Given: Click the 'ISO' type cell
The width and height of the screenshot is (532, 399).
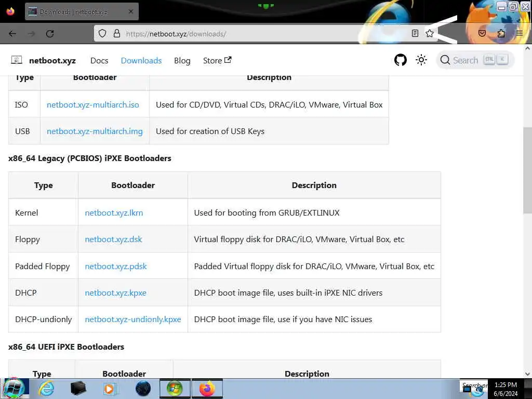Looking at the screenshot, I should tap(24, 104).
